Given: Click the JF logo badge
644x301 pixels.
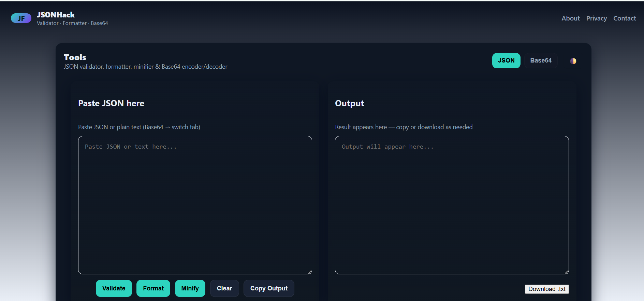Looking at the screenshot, I should 21,18.
